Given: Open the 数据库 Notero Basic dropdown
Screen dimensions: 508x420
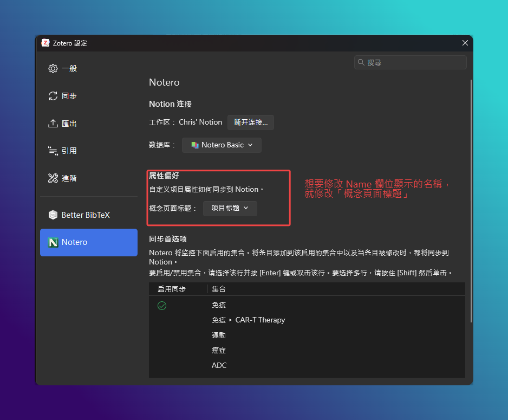Looking at the screenshot, I should (x=222, y=145).
